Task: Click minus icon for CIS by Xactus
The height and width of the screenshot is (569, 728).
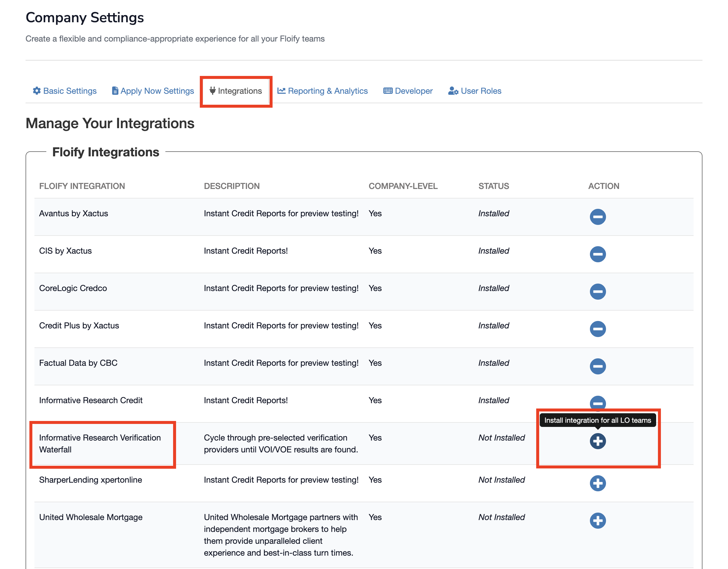Action: (597, 254)
